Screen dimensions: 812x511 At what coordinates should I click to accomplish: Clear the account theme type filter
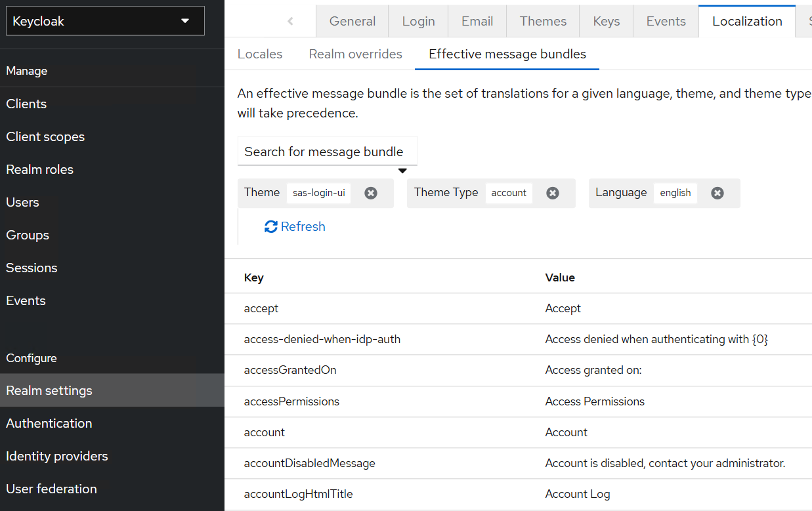[553, 193]
